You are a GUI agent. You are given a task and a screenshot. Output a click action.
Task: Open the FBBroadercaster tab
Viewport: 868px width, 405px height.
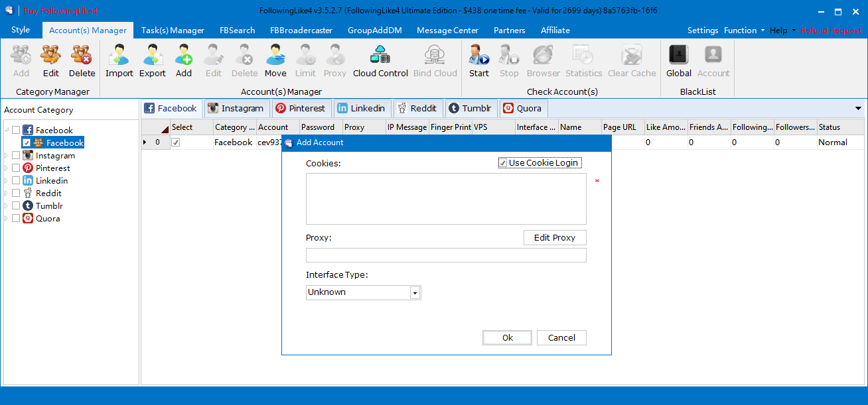(x=301, y=30)
